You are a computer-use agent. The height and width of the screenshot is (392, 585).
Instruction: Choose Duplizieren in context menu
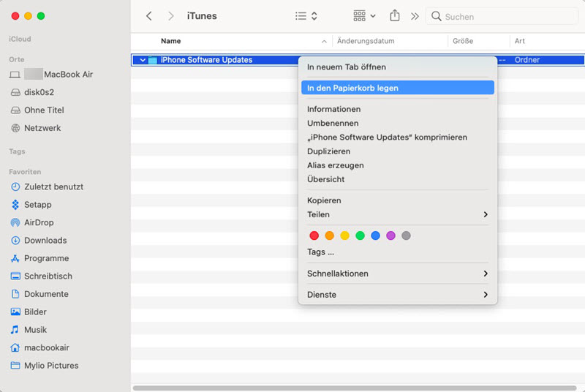[x=398, y=151]
